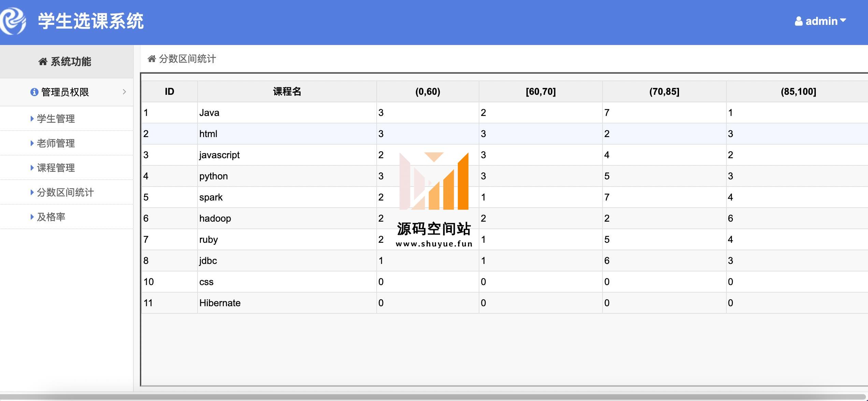Click the admin user icon
Image resolution: width=868 pixels, height=401 pixels.
[x=799, y=21]
